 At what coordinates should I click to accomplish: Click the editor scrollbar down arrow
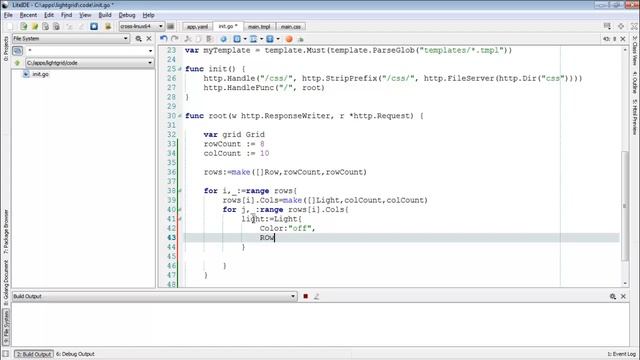625,283
